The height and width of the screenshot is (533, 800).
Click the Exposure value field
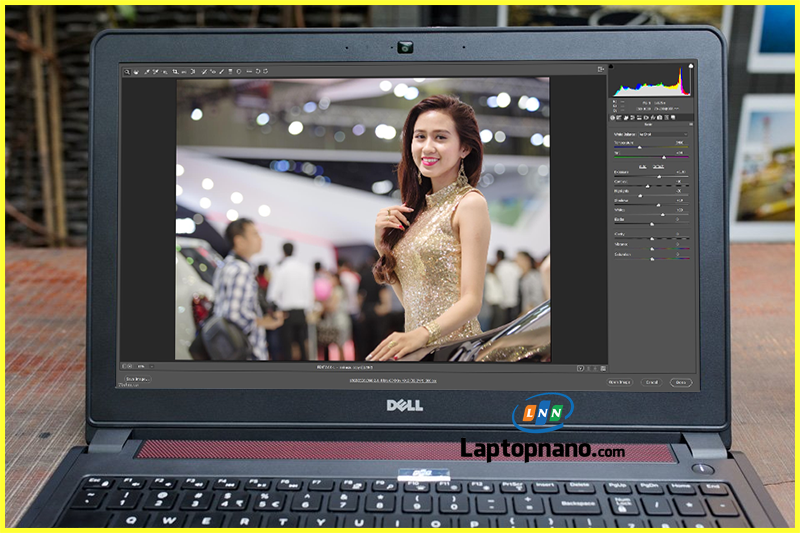(681, 172)
